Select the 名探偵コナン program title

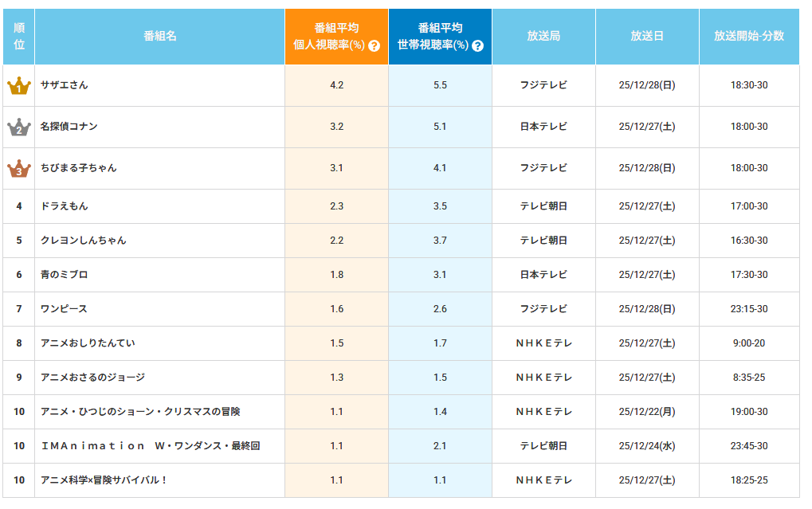pos(69,127)
